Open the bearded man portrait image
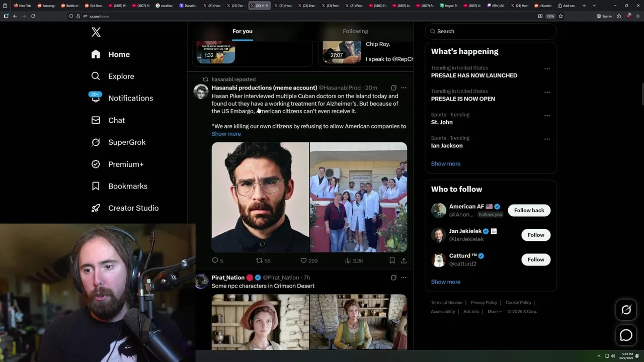This screenshot has width=644, height=362. pos(260,197)
